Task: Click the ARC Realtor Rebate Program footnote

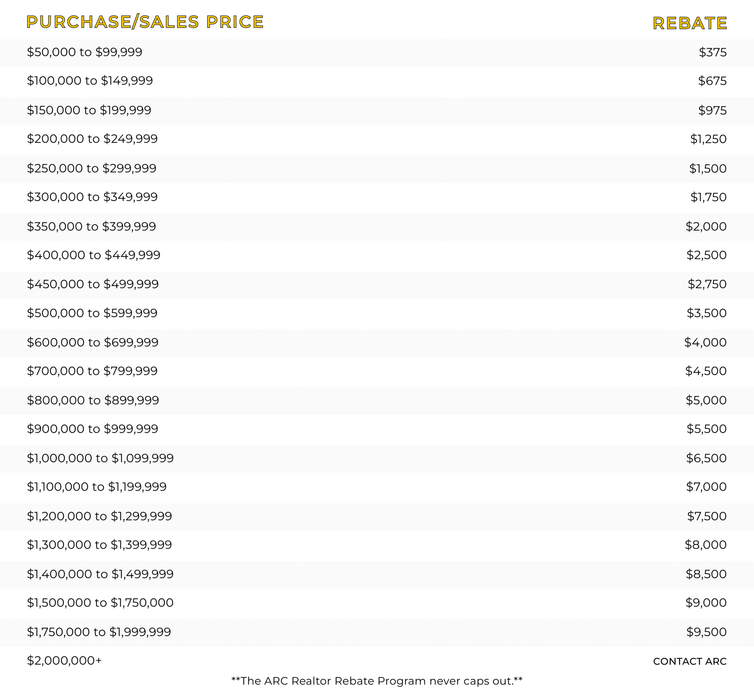Action: coord(377,681)
